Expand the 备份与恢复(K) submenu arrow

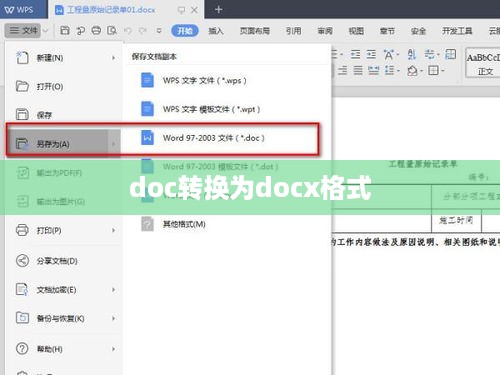click(x=114, y=318)
